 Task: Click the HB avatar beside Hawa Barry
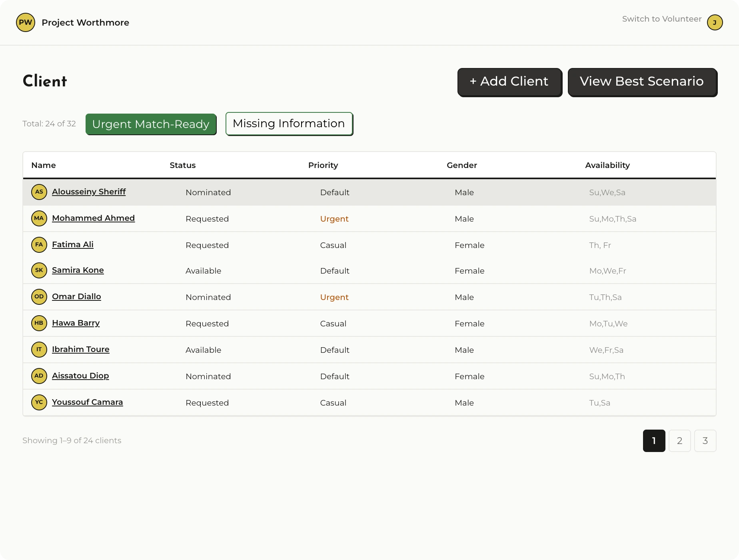(39, 323)
